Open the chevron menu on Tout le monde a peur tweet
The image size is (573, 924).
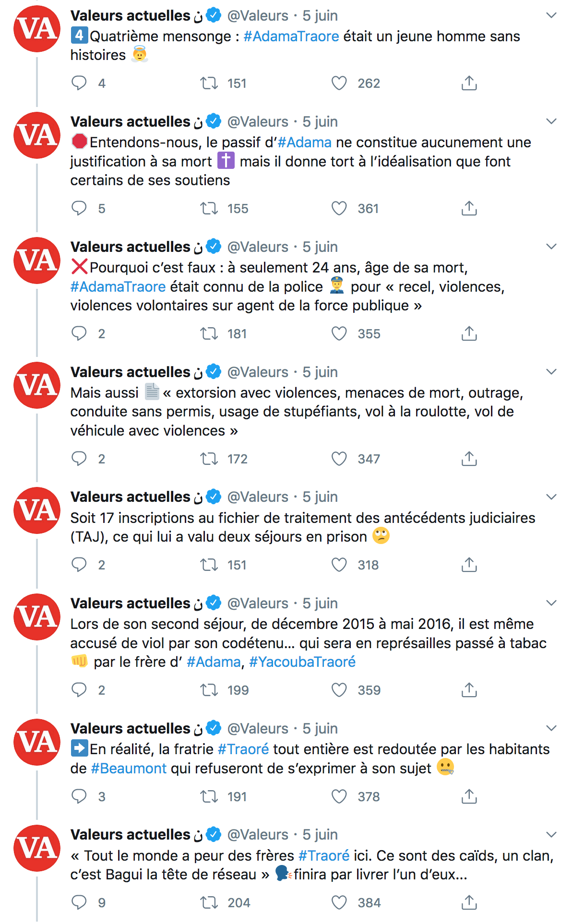(551, 834)
